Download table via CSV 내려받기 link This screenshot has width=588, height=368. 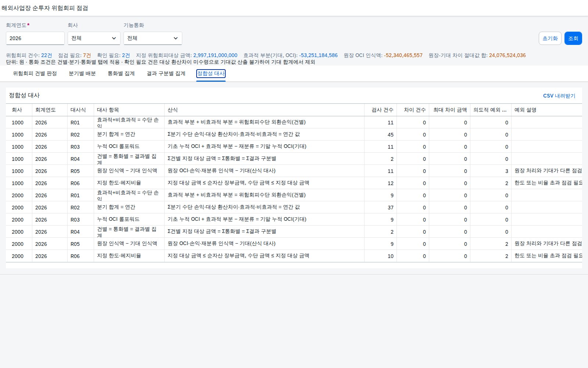[x=559, y=96]
